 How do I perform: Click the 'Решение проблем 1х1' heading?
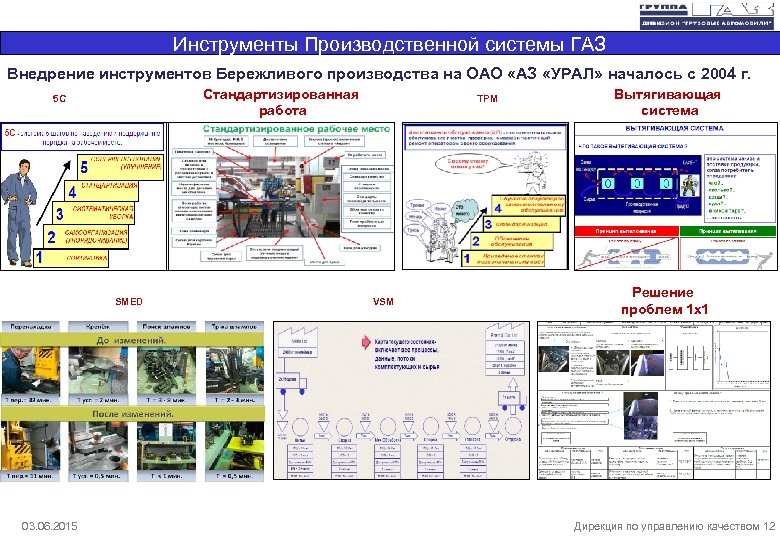tap(664, 300)
